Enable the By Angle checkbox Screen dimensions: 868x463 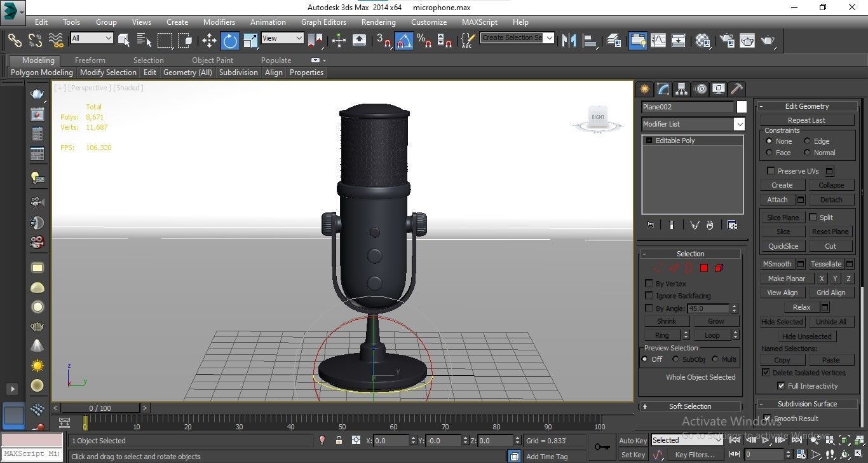pos(649,308)
